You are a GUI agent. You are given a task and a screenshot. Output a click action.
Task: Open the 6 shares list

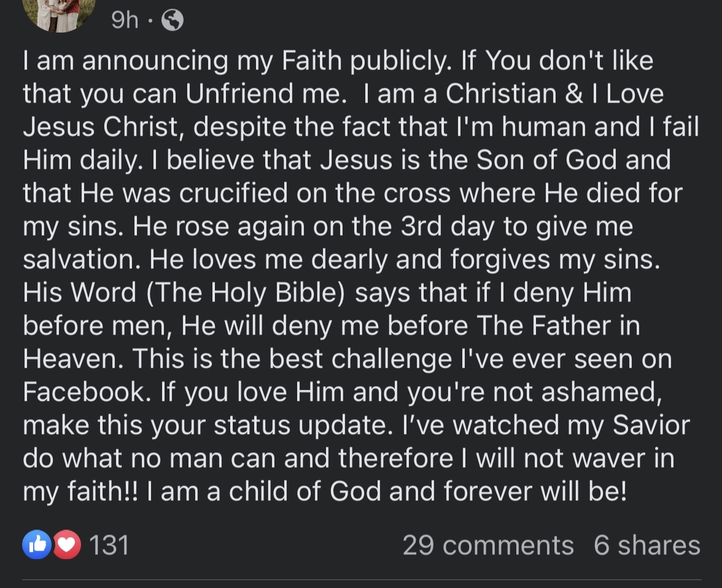[647, 545]
